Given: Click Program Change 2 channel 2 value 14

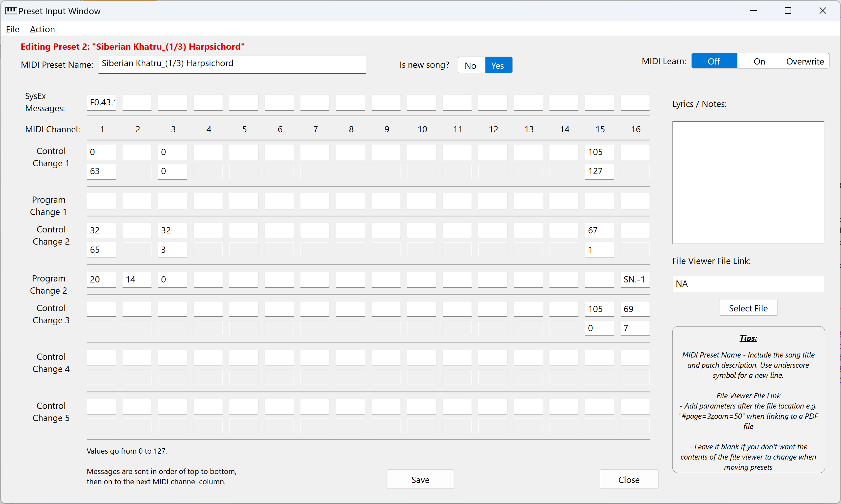Looking at the screenshot, I should click(x=137, y=279).
